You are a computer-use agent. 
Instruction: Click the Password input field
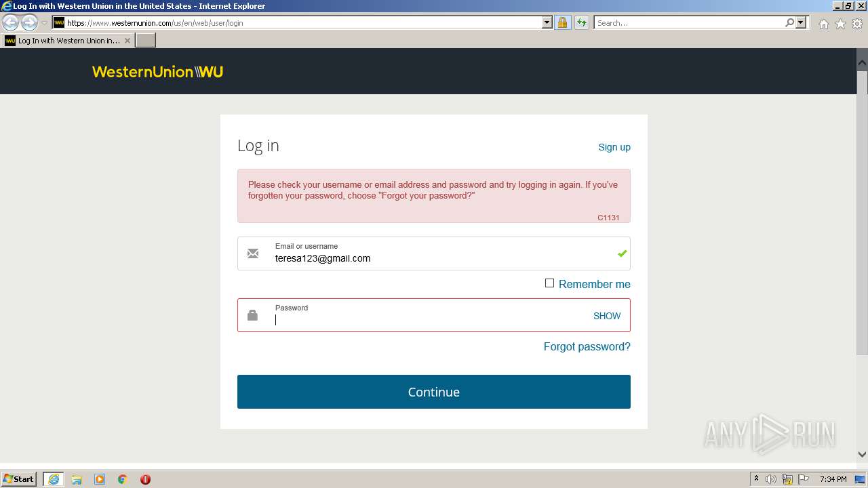(x=434, y=315)
